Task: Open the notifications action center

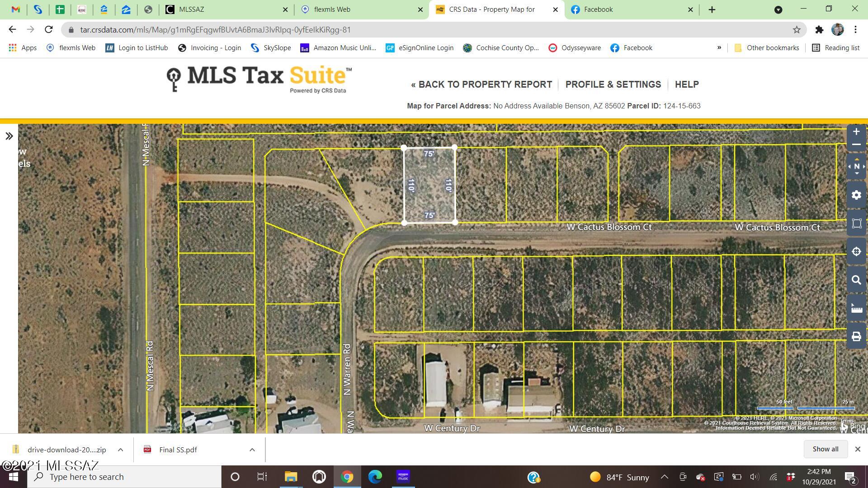Action: tap(850, 477)
